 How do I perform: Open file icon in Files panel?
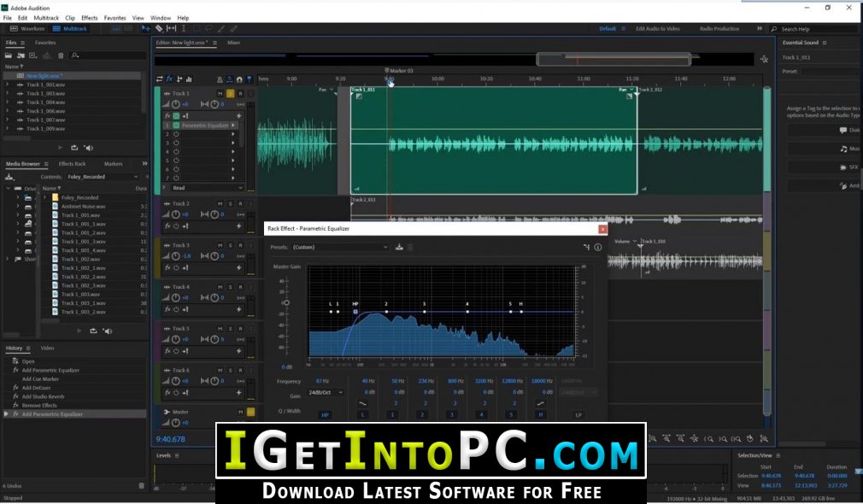pos(9,56)
